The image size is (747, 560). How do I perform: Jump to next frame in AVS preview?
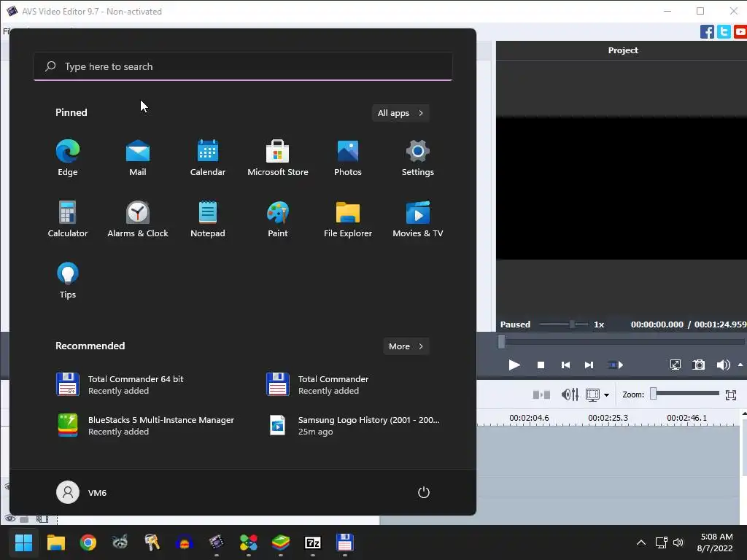[589, 365]
